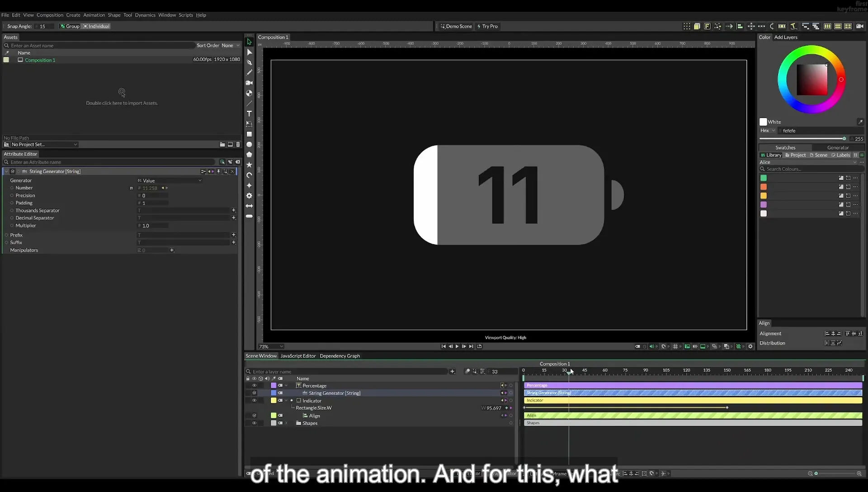Select the Pen tool
This screenshot has width=868, height=492.
(249, 62)
